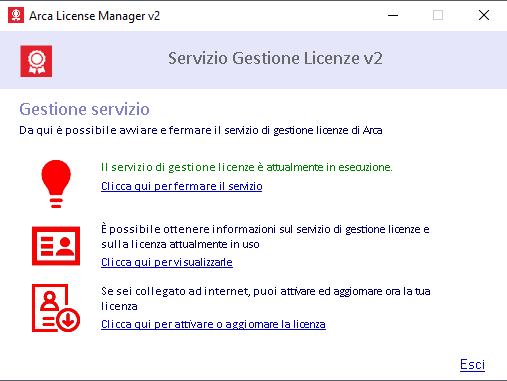Close the Arca License Manager window
Screen dimensions: 507x381
pyautogui.click(x=484, y=15)
